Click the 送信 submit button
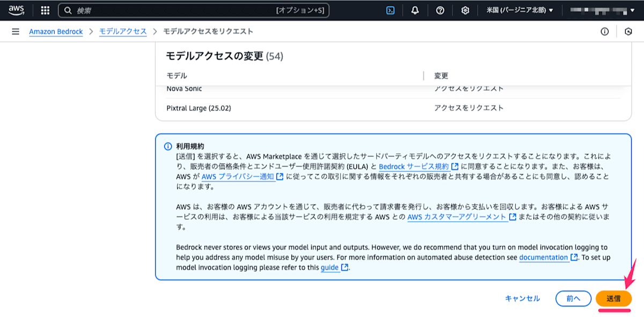The width and height of the screenshot is (644, 317). [613, 298]
